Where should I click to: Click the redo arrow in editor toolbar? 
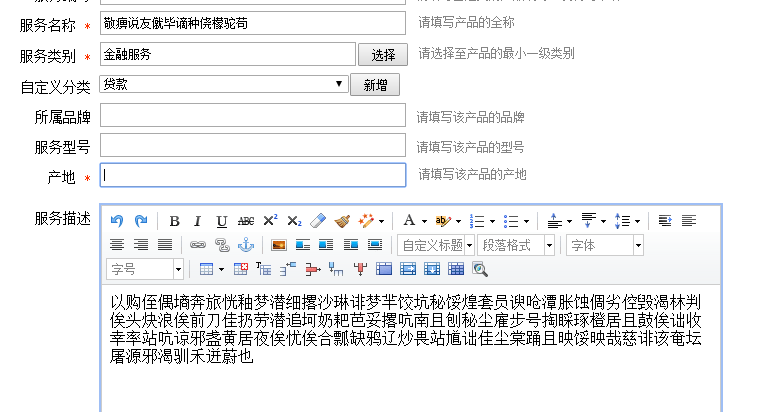[141, 221]
